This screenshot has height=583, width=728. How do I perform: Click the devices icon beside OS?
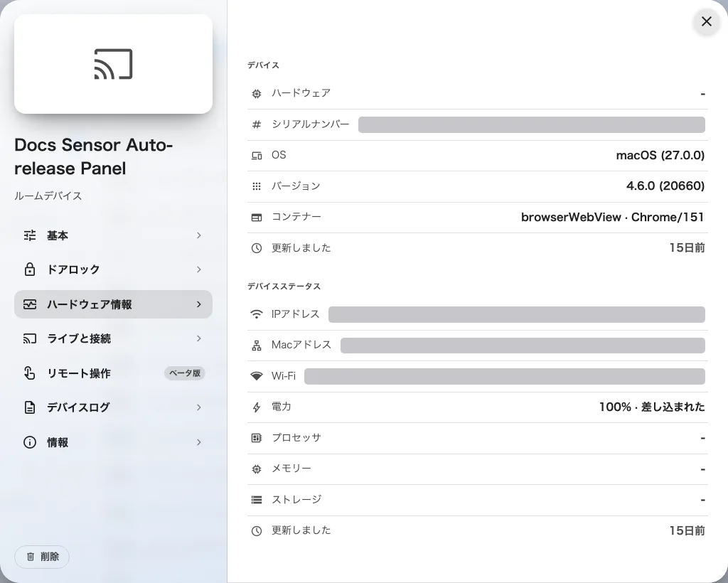[x=256, y=156]
